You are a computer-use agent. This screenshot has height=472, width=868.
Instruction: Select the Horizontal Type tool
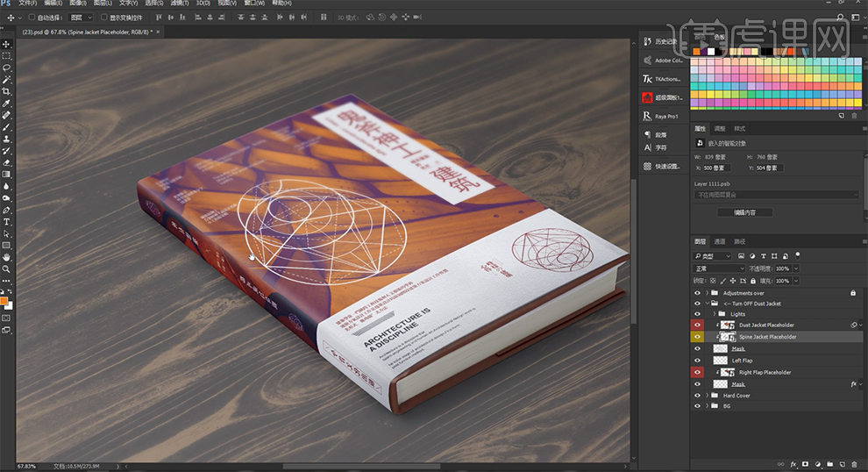pos(6,222)
